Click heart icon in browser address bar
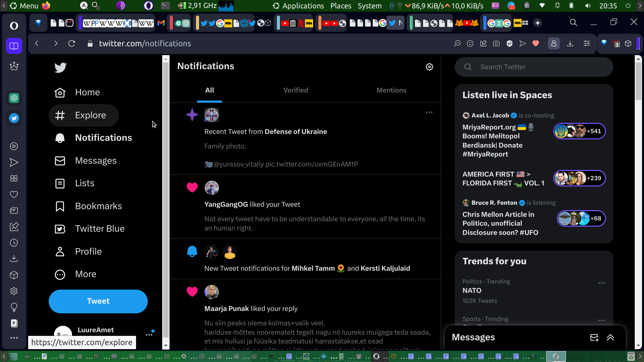 point(536,43)
